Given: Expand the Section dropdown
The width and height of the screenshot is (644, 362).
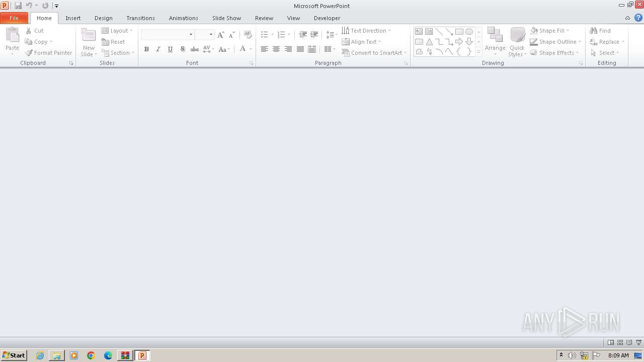Looking at the screenshot, I should (118, 53).
